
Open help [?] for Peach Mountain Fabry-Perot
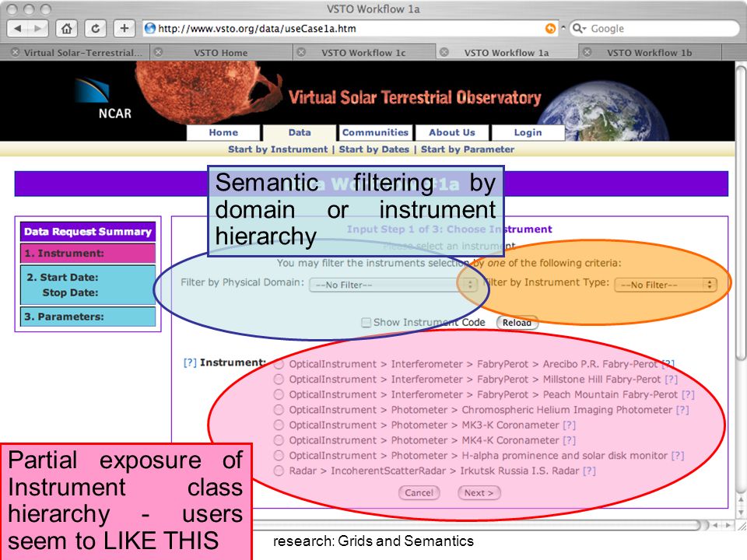[688, 395]
